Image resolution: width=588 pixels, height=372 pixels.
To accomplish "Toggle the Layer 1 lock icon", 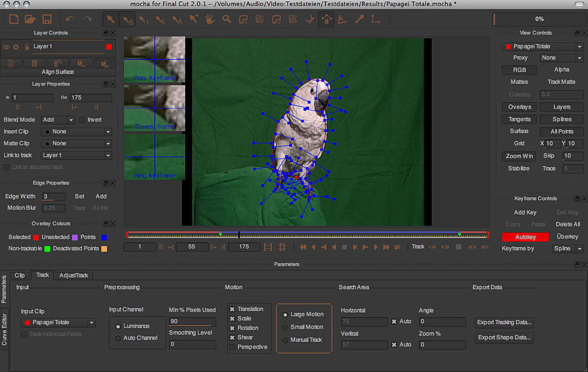I will click(x=25, y=47).
